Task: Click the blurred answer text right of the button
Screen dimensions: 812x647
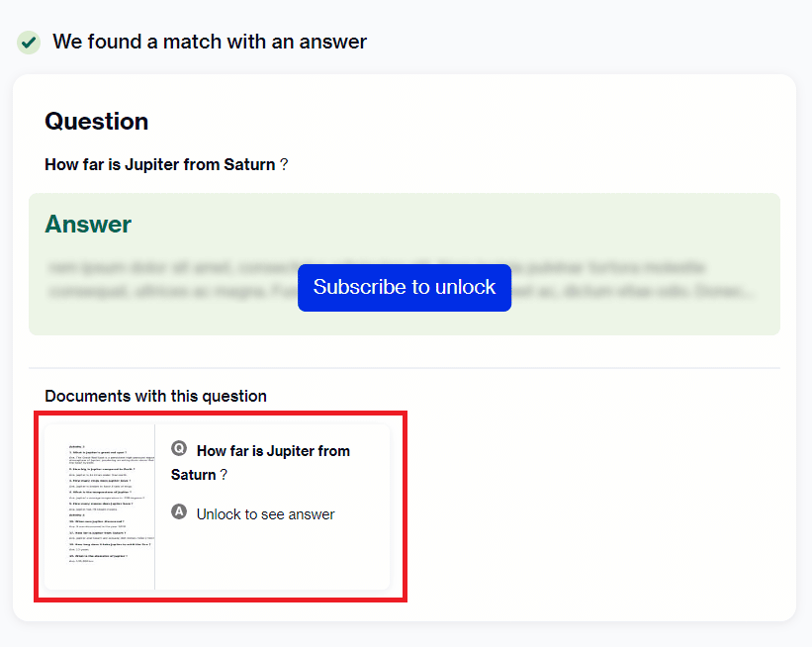Action: (633, 280)
